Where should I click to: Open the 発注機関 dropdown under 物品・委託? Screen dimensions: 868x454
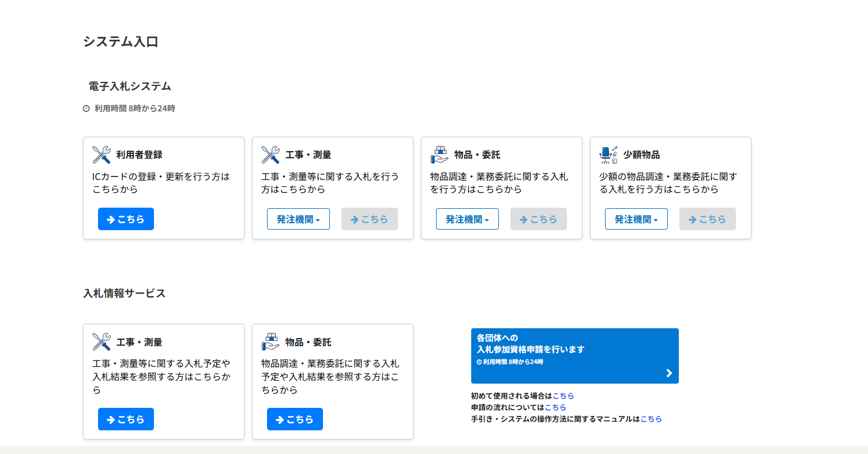coord(467,219)
